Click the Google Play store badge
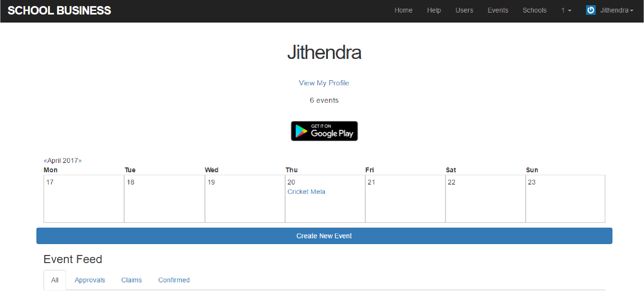Screen dimensions: 644x303 pos(324,131)
